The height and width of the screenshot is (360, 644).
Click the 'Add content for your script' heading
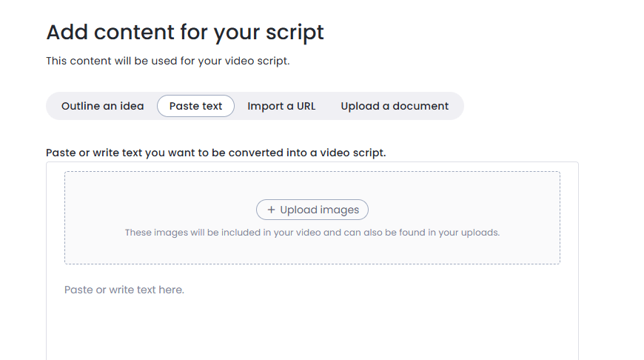[x=185, y=33]
